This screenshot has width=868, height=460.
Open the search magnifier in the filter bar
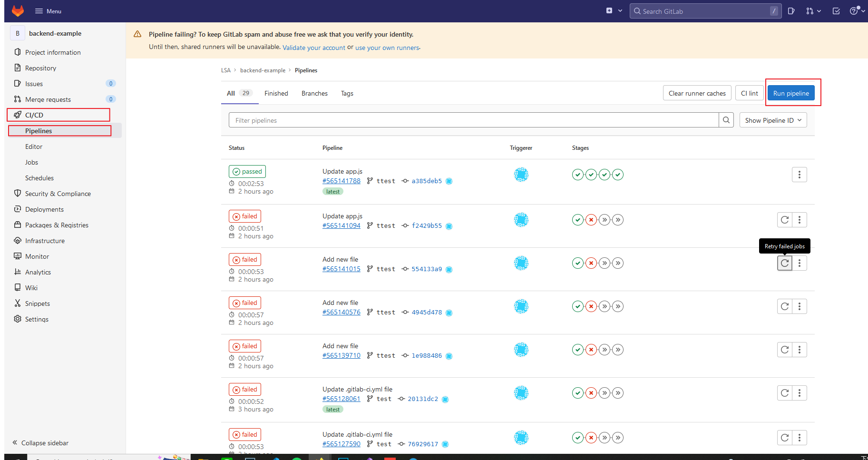coord(726,120)
